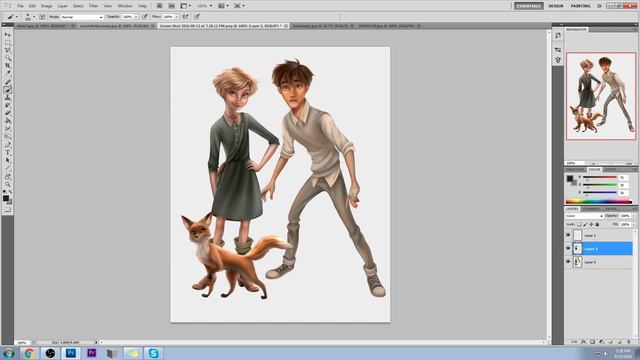Click the Quick Mask mode icon

pos(7,210)
